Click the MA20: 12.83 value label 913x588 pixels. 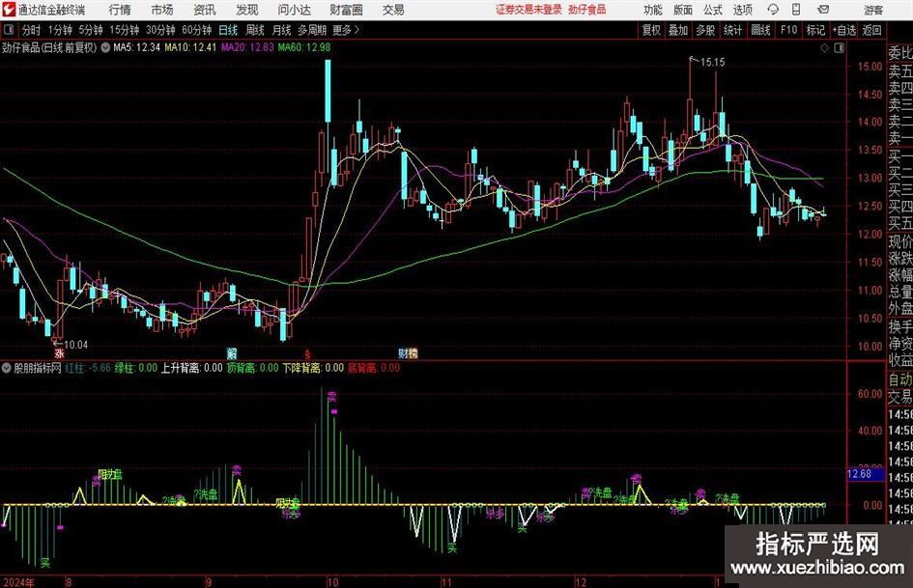click(x=247, y=47)
